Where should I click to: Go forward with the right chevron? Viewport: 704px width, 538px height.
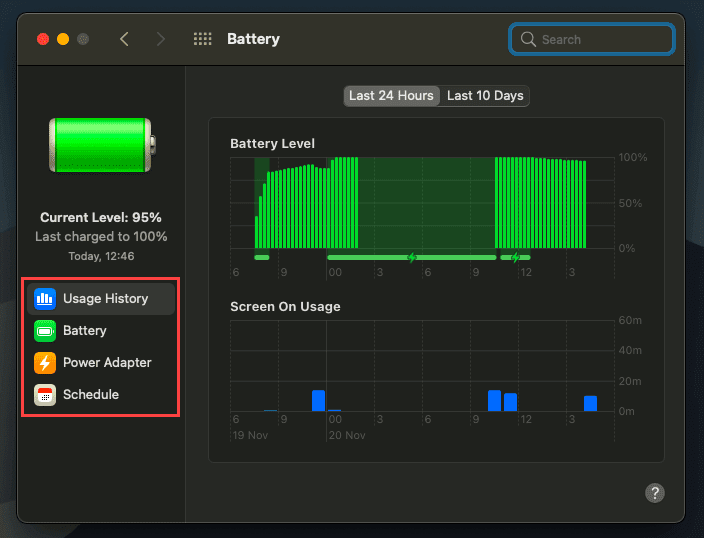click(x=160, y=39)
